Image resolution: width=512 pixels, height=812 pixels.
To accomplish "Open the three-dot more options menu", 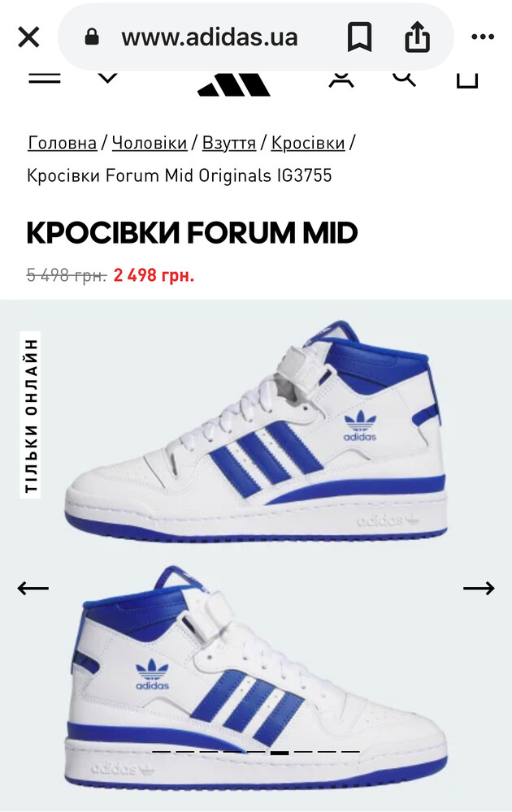I will click(x=483, y=37).
